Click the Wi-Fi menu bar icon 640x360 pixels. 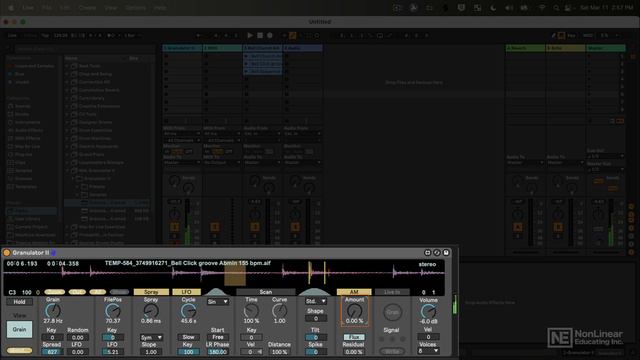[x=542, y=8]
